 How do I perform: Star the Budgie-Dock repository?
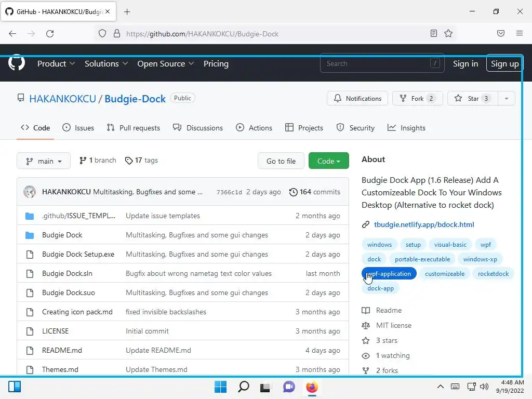tap(473, 98)
